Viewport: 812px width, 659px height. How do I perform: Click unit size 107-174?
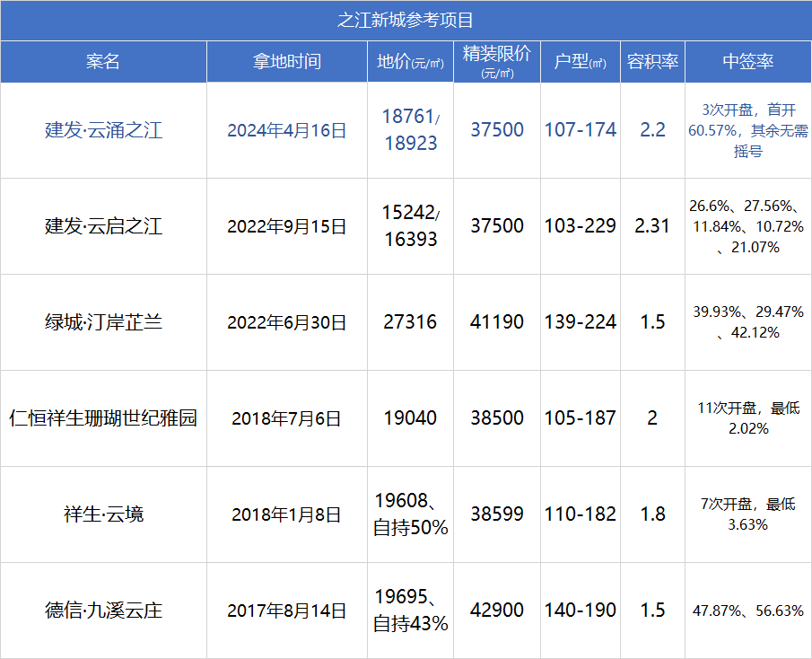point(580,130)
